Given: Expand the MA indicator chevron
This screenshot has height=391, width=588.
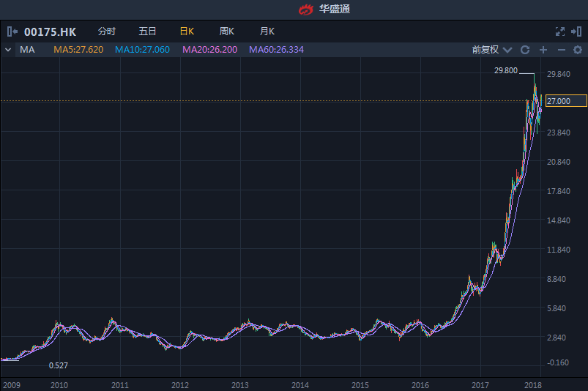Looking at the screenshot, I should point(8,50).
